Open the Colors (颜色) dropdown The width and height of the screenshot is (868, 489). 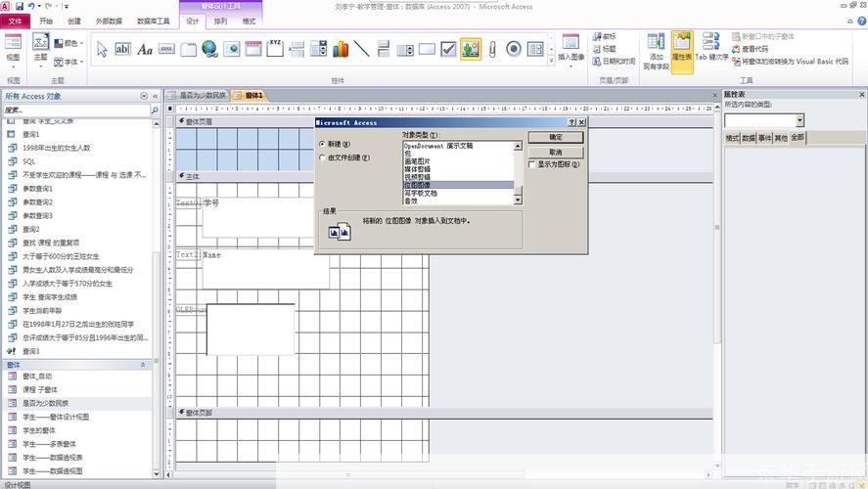pos(69,43)
